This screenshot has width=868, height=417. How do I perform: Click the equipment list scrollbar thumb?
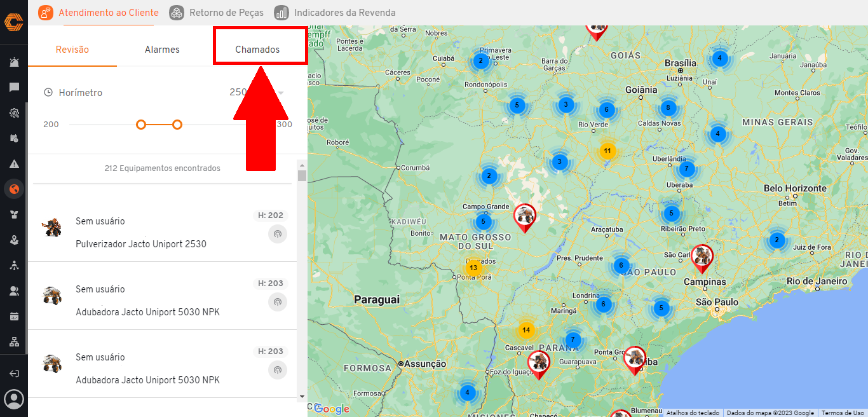point(302,175)
